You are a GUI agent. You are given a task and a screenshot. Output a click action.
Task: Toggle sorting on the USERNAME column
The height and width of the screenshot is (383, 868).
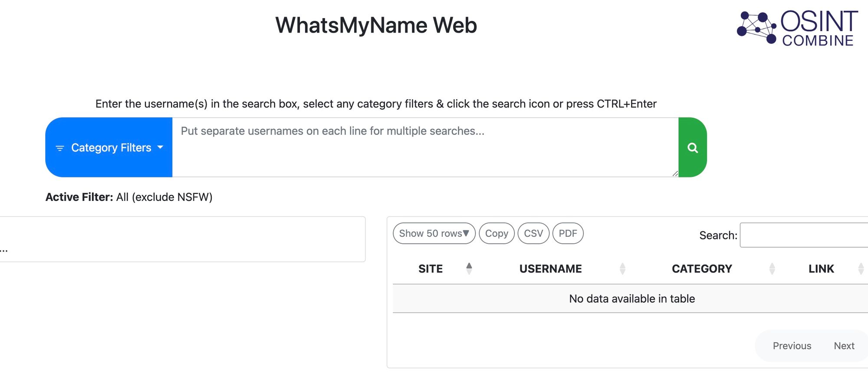pos(550,268)
